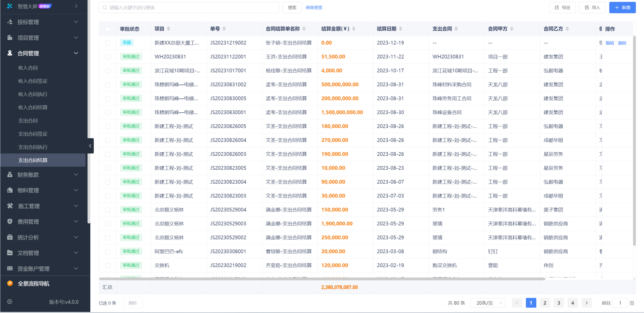Click the 投标管理 sidebar icon
This screenshot has height=313, width=644.
pos(10,22)
